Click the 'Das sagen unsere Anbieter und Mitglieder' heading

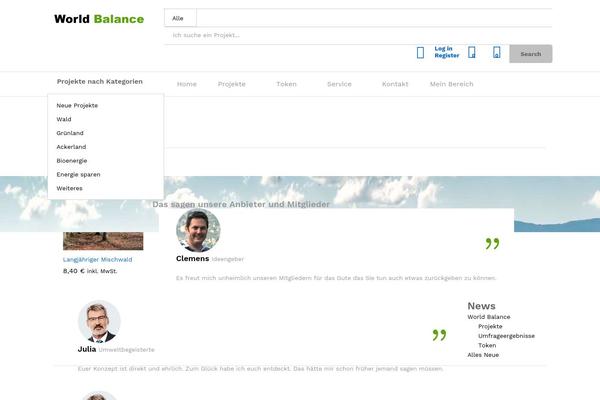click(241, 204)
